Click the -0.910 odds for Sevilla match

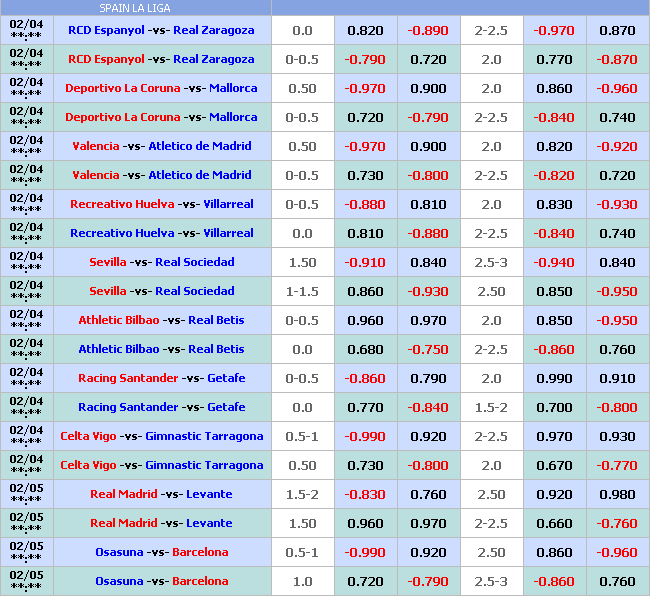click(365, 262)
